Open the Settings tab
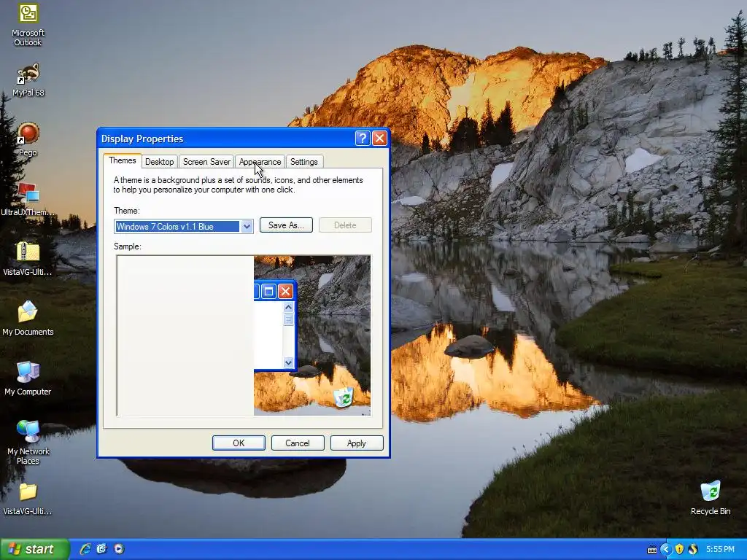 tap(304, 162)
